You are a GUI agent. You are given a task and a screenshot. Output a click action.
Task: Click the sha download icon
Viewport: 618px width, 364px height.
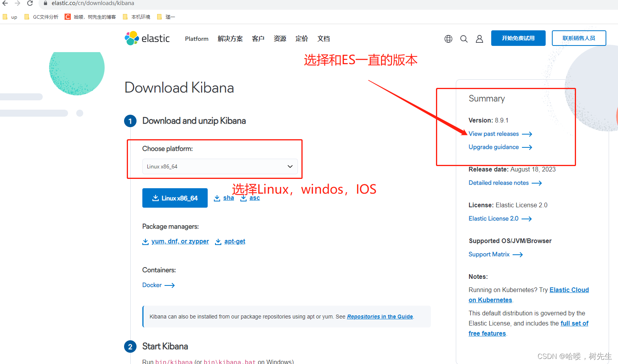[217, 198]
